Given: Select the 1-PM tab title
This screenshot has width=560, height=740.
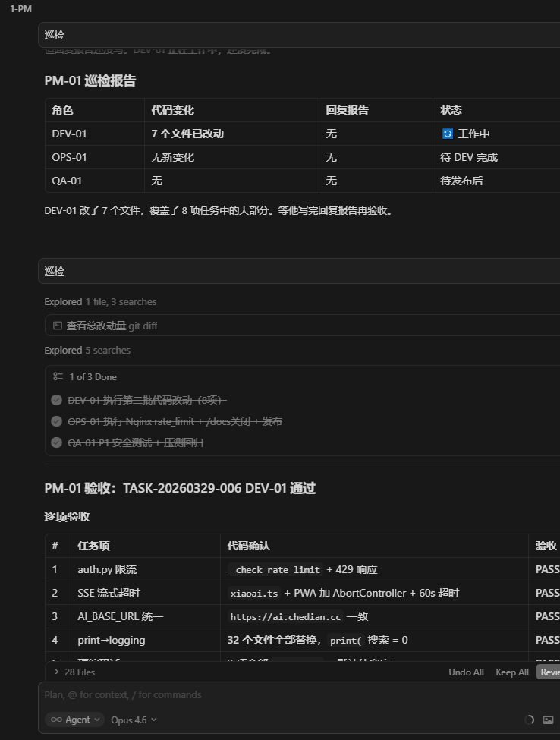Looking at the screenshot, I should tap(20, 9).
